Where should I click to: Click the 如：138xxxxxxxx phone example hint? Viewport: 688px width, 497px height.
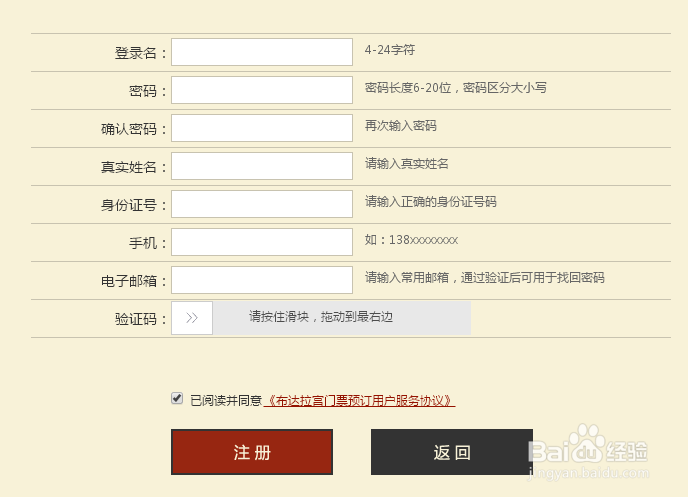(411, 240)
